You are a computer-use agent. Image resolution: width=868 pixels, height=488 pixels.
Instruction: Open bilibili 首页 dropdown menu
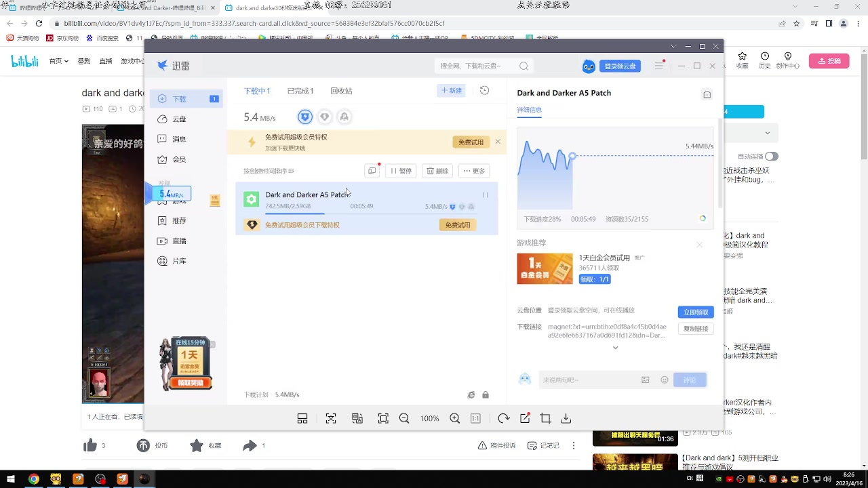pos(58,61)
